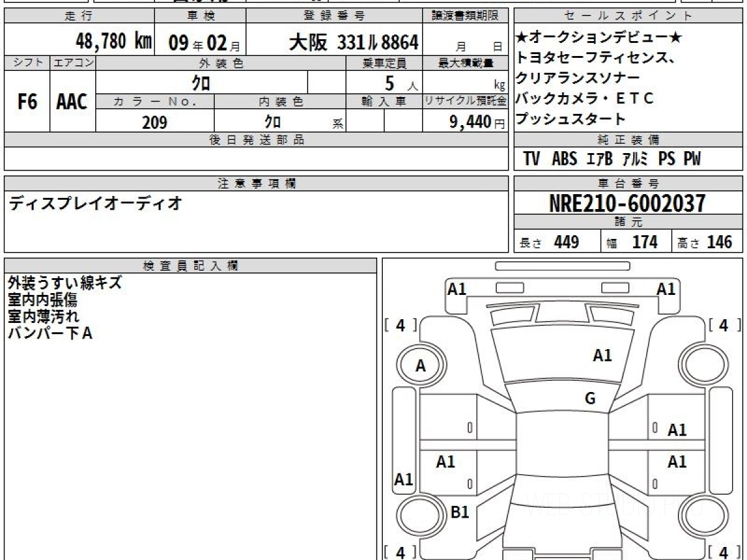This screenshot has width=747, height=560.
Task: Click the 輸入車 header
Action: (x=384, y=101)
